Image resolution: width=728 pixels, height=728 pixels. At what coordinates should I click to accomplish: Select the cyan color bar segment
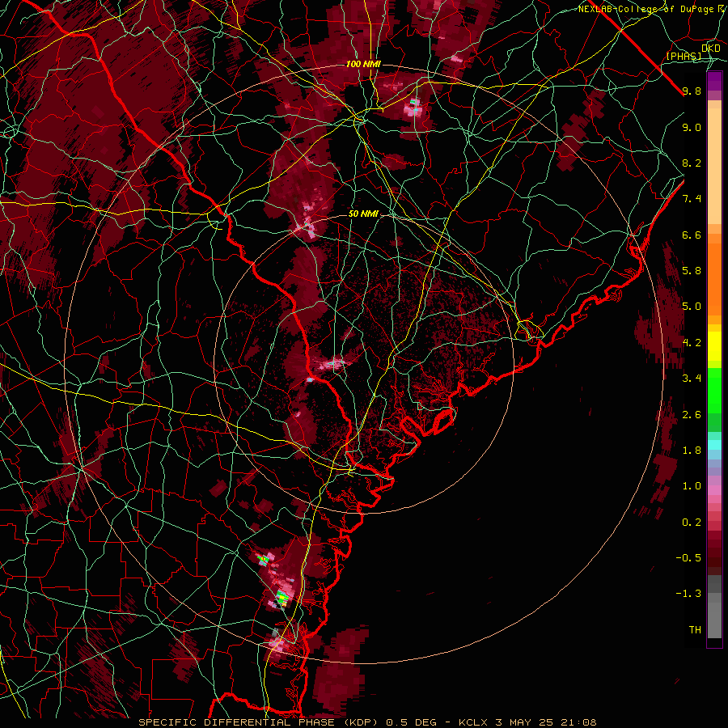[714, 445]
